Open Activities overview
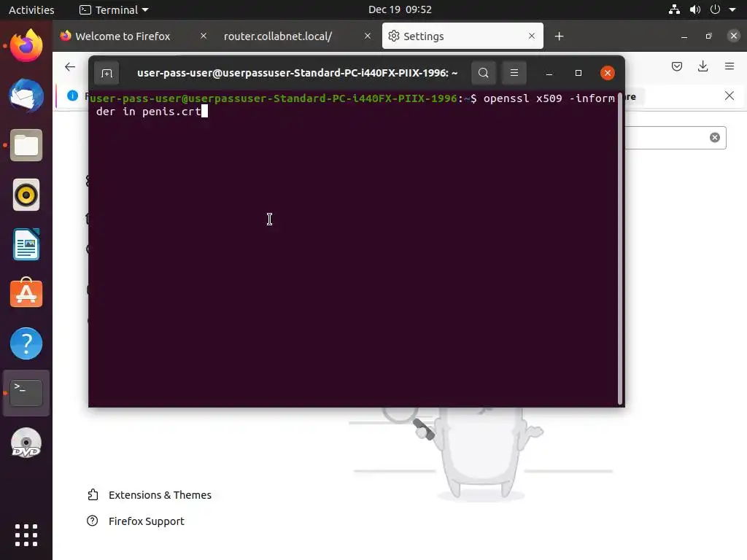The height and width of the screenshot is (560, 747). click(31, 9)
